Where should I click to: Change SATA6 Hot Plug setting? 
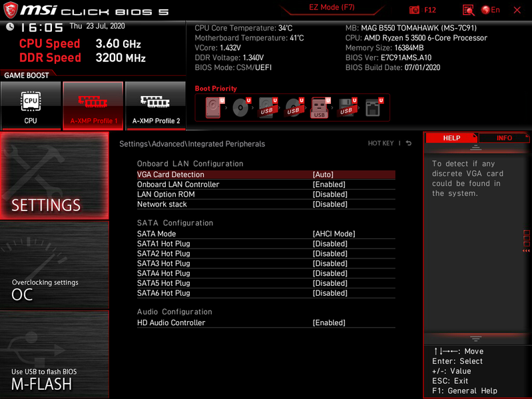click(x=266, y=293)
